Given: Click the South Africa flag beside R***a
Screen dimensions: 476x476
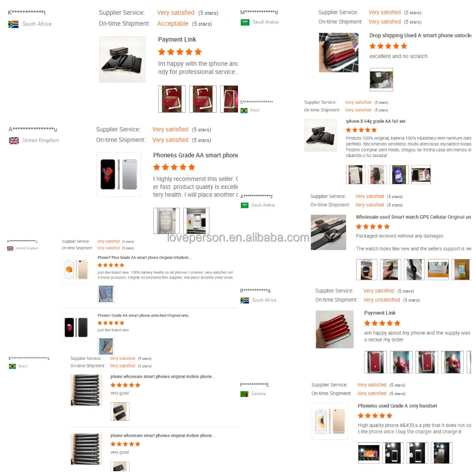Looking at the screenshot, I should [245, 300].
